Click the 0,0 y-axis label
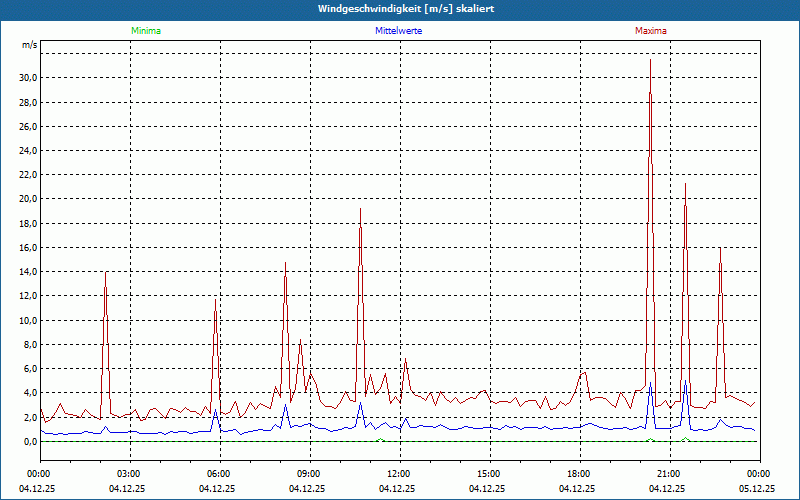 30,441
